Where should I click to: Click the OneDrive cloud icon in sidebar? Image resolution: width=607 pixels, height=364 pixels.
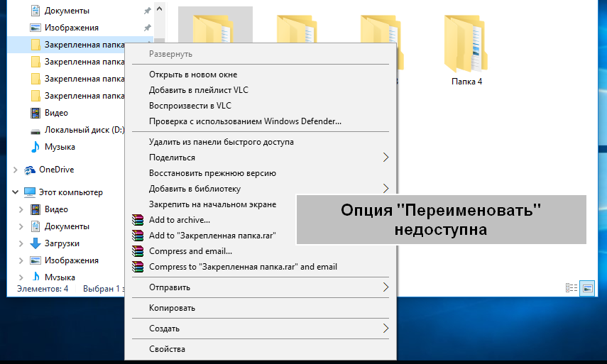pos(30,170)
